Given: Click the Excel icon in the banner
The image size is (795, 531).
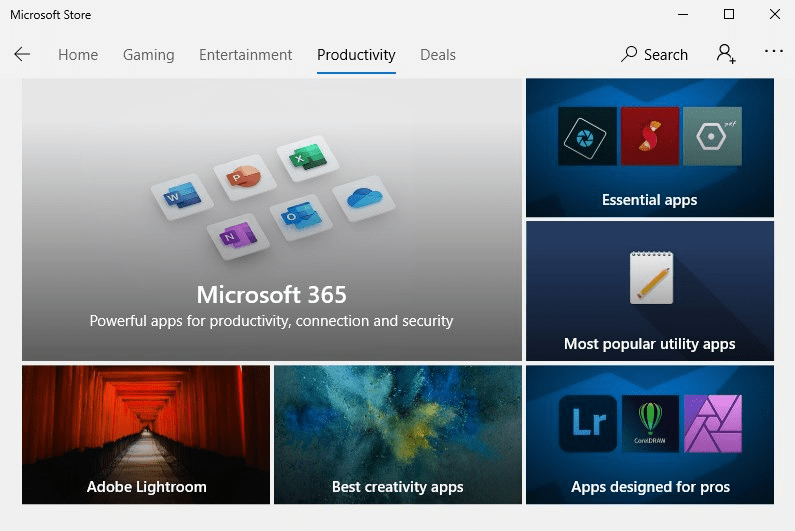Looking at the screenshot, I should tap(308, 158).
